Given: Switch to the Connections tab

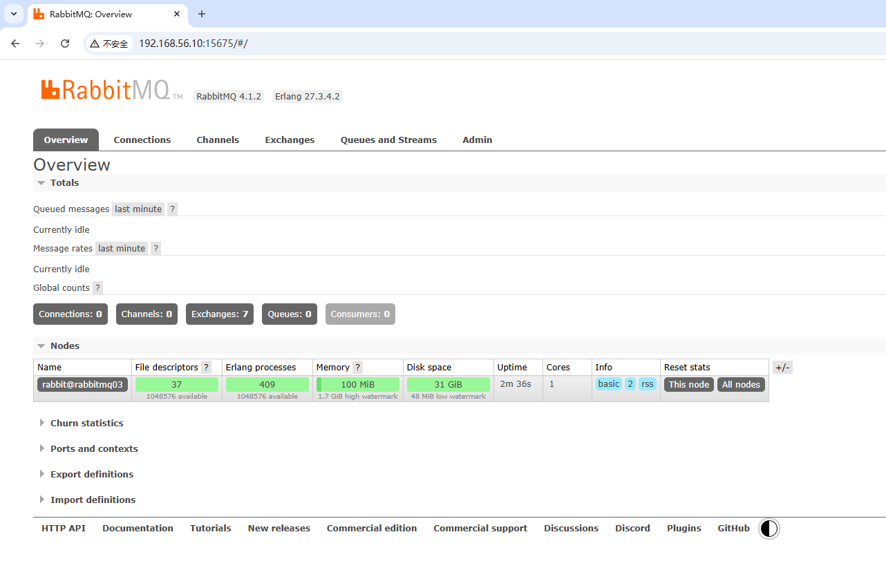Looking at the screenshot, I should tap(142, 140).
